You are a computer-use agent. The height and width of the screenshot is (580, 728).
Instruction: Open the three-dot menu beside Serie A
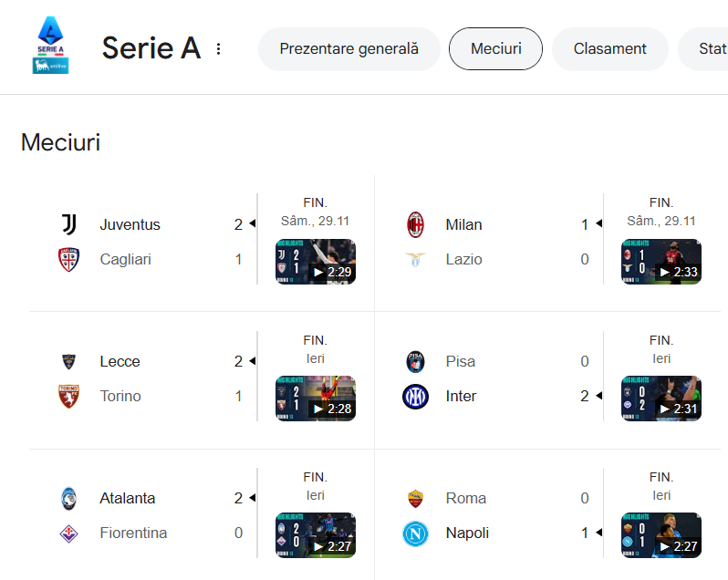pos(218,49)
